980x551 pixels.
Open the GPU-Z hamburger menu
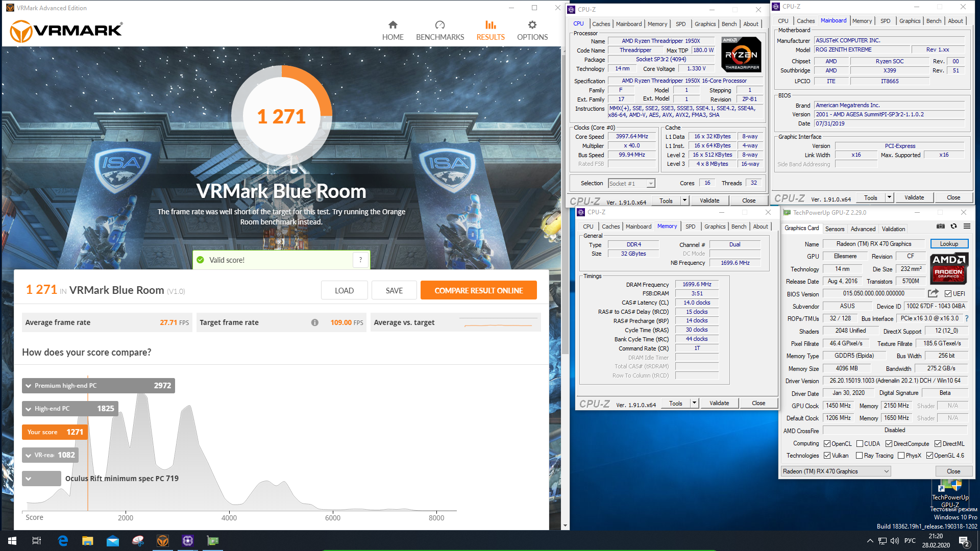(x=967, y=226)
